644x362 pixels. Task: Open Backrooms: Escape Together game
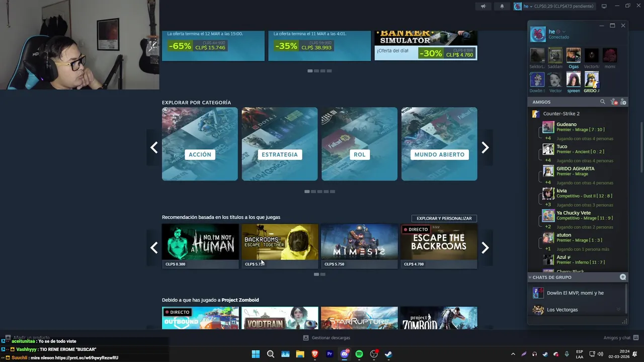[x=280, y=246]
